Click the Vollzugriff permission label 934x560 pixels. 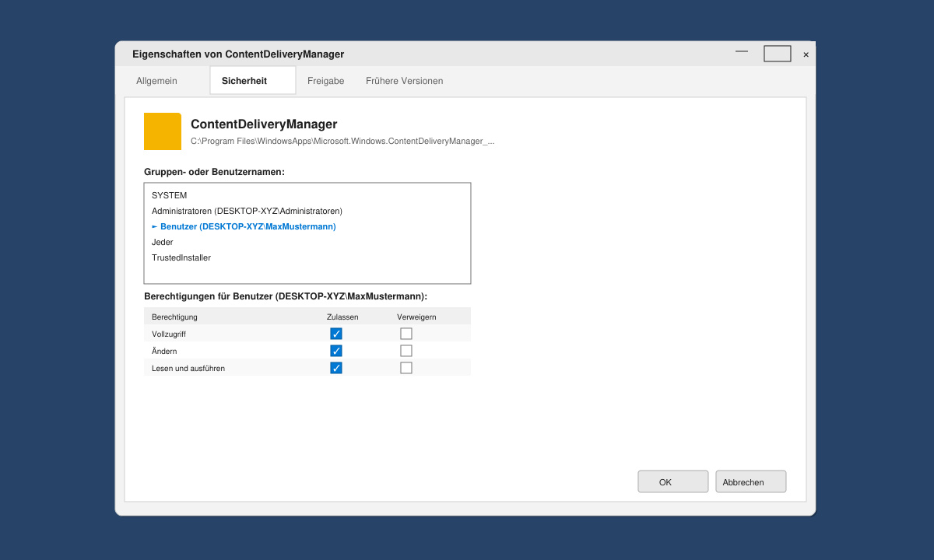coord(169,334)
